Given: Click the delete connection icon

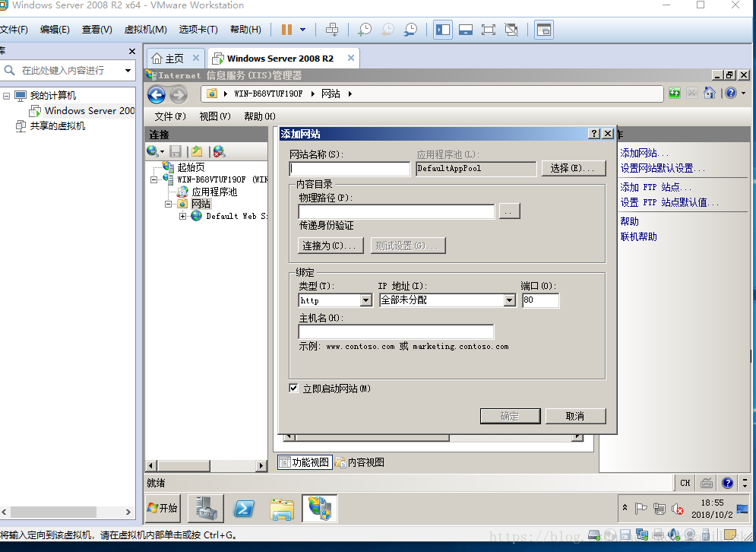Looking at the screenshot, I should click(219, 151).
